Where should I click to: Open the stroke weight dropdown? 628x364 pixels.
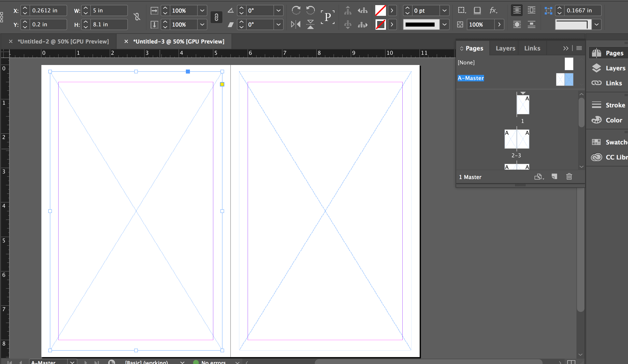pos(445,10)
